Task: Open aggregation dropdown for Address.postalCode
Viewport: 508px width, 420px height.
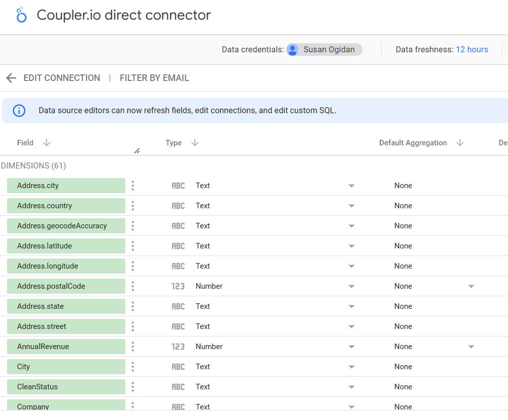Action: 471,286
